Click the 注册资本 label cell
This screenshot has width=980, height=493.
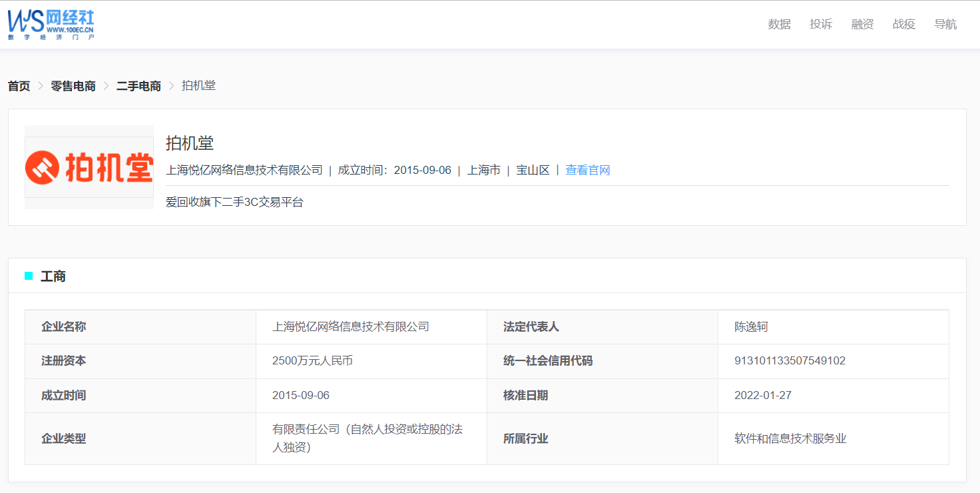click(x=140, y=361)
